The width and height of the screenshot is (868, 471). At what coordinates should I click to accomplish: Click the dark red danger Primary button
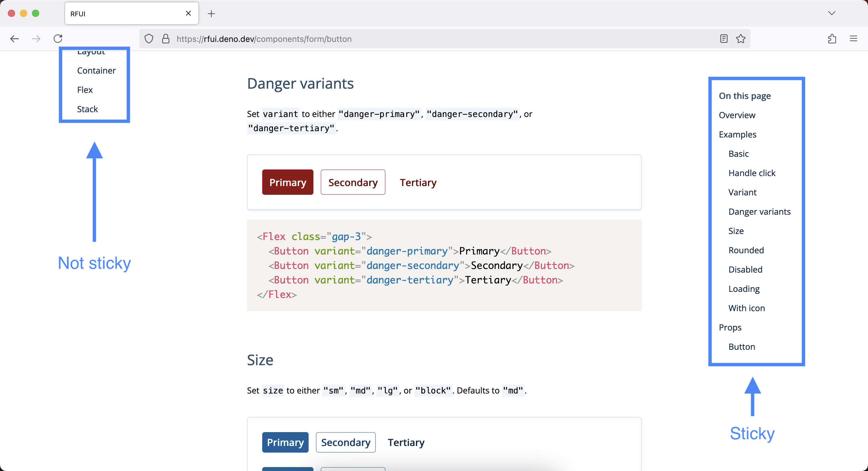[288, 182]
